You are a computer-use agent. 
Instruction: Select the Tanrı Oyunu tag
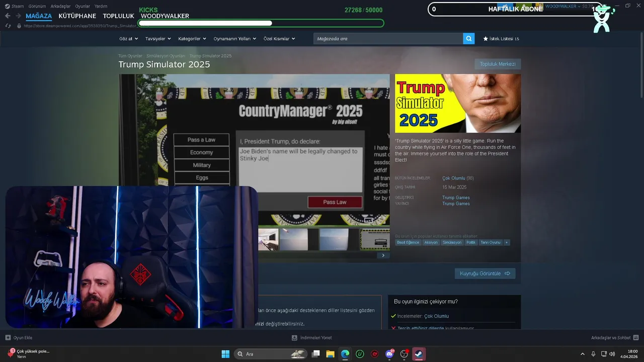coord(491,242)
